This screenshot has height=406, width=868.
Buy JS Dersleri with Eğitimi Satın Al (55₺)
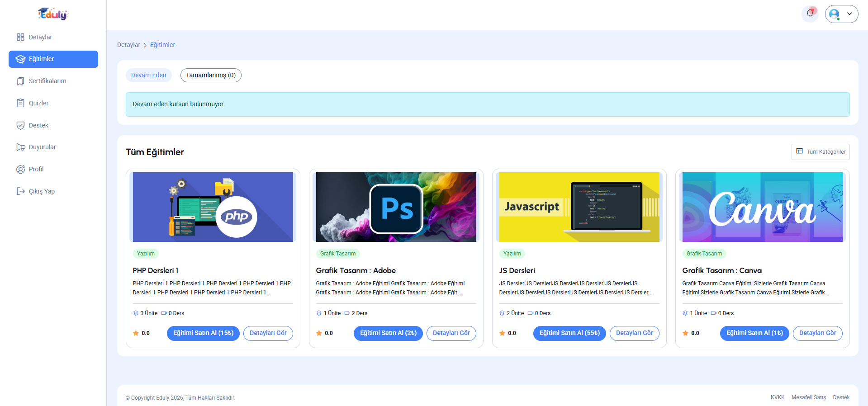coord(570,333)
